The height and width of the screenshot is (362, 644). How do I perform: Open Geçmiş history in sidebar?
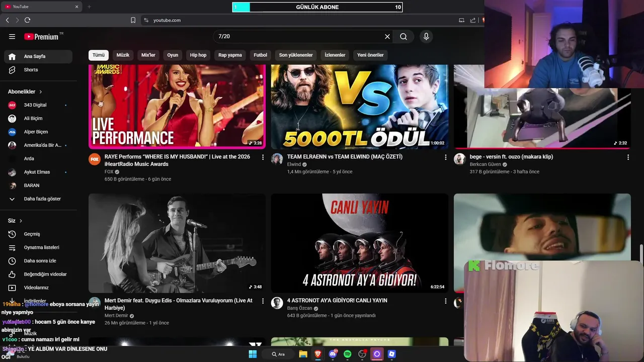pos(38,234)
